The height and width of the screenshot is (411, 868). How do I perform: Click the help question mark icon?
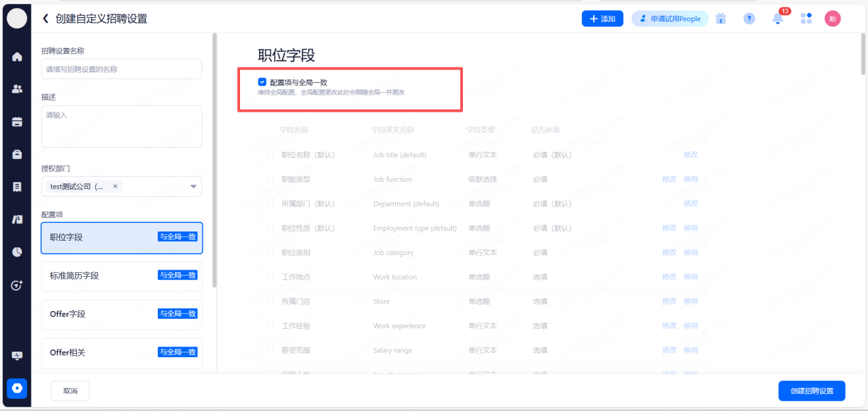(749, 19)
